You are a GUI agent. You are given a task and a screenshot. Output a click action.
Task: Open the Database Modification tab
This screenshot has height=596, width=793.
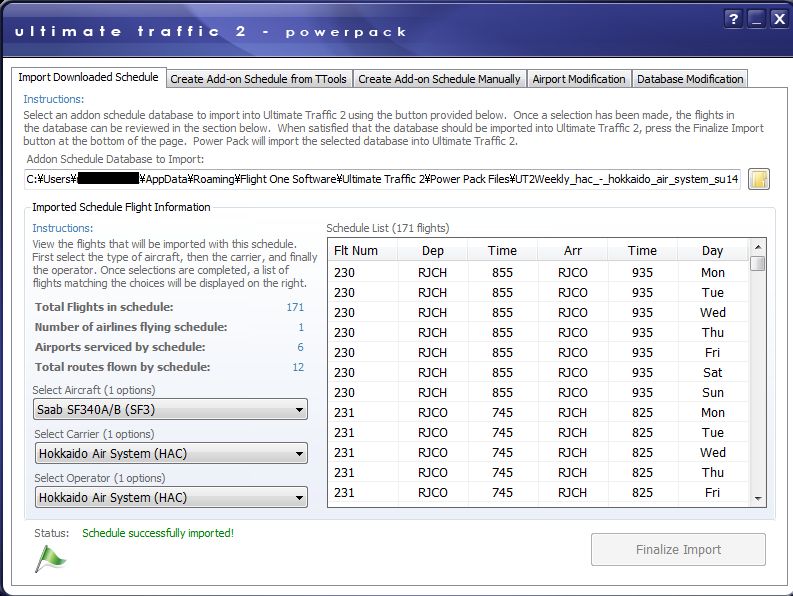coord(690,79)
